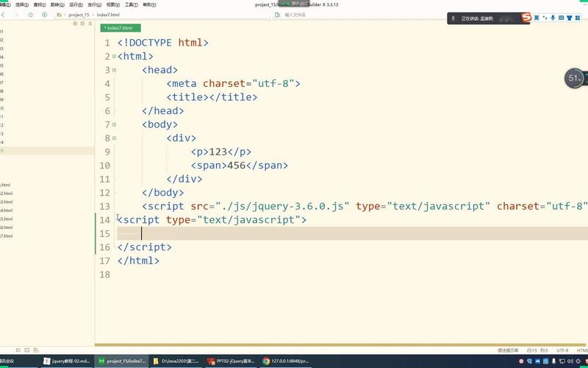Click the third icon at editor bottom-left bar
Screen dimensions: 588x368
point(36,350)
